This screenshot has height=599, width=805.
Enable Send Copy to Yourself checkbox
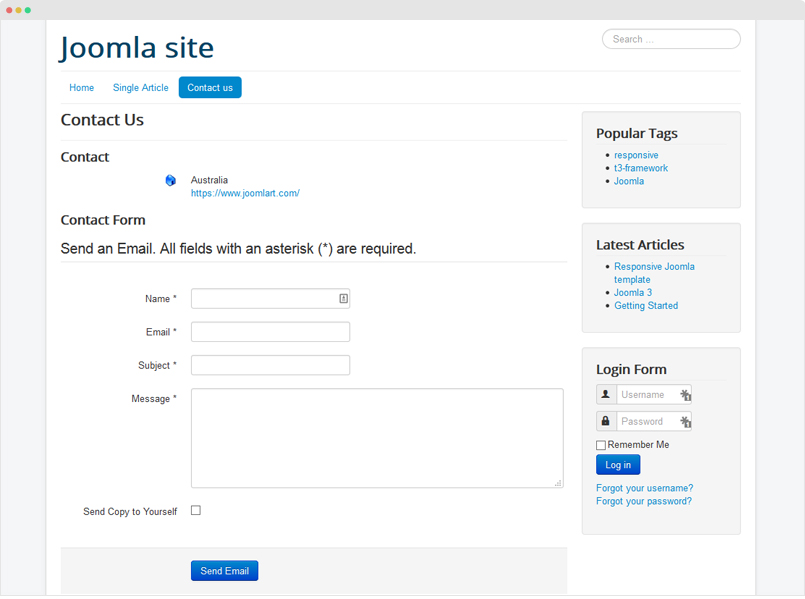[196, 510]
